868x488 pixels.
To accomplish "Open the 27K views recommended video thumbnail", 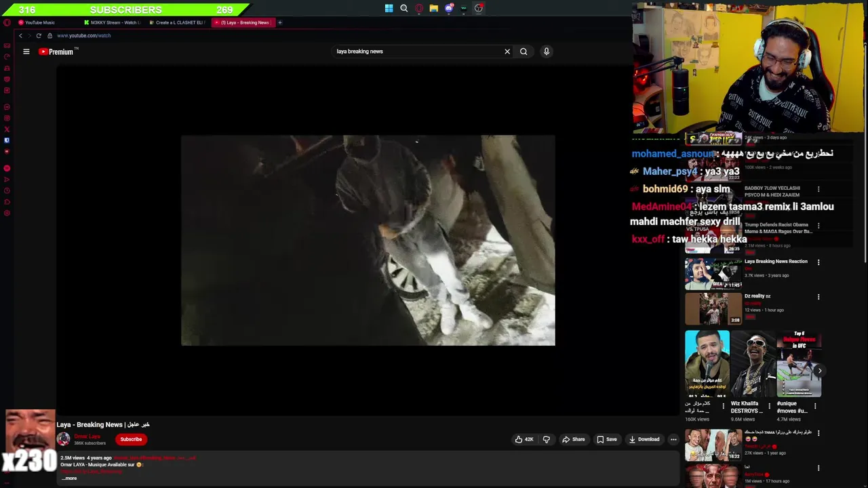I will pos(713,445).
